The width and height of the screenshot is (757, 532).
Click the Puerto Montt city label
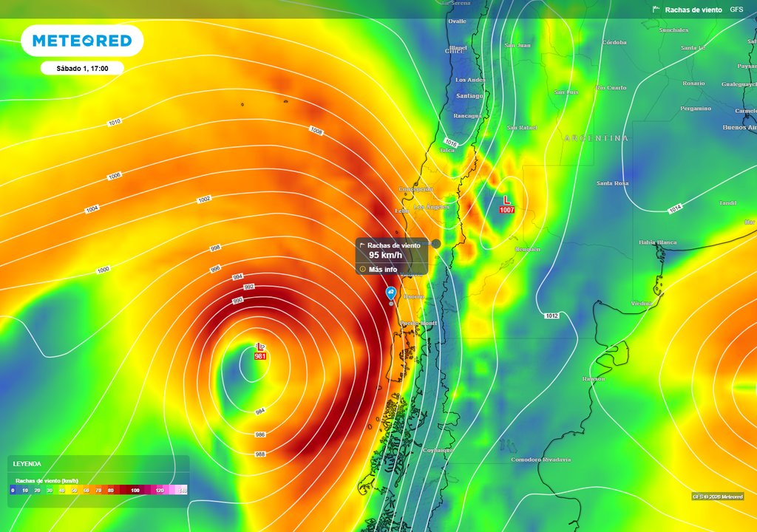pyautogui.click(x=418, y=324)
